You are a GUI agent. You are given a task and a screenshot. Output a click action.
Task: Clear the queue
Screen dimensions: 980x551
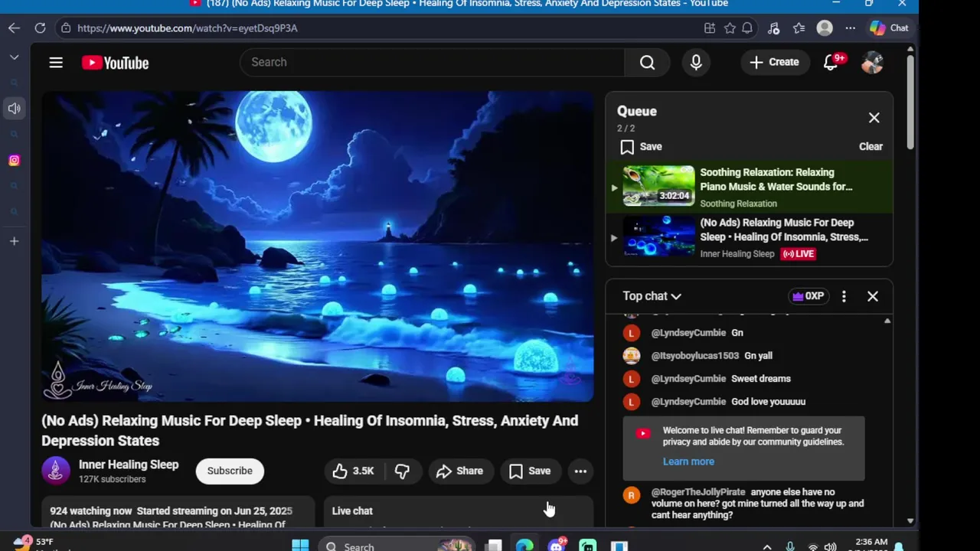pyautogui.click(x=871, y=146)
